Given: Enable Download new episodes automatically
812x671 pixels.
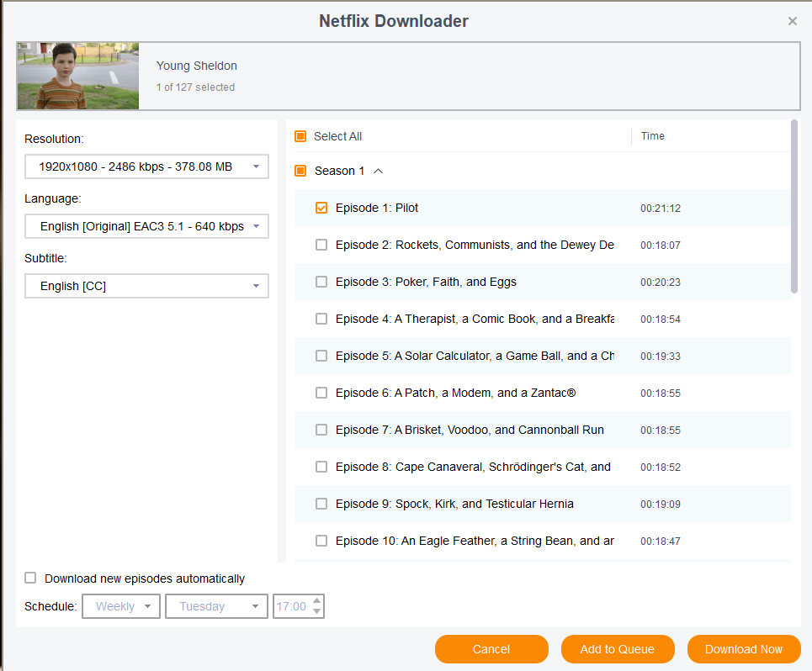Looking at the screenshot, I should point(30,578).
